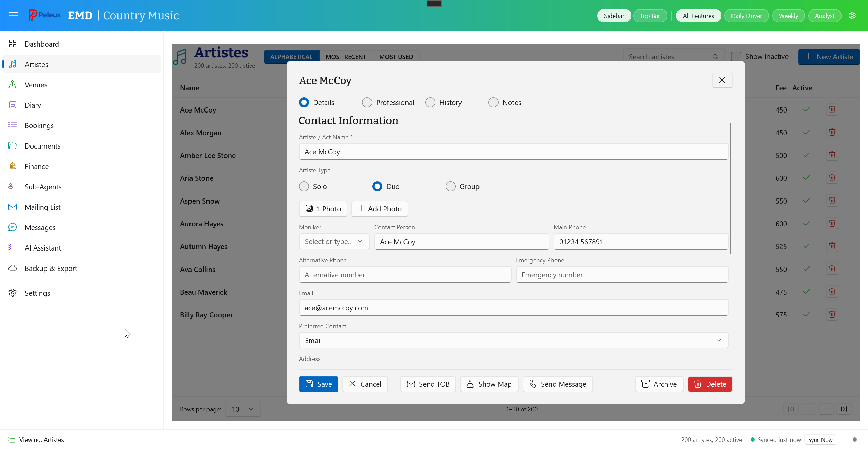This screenshot has height=449, width=868.
Task: Enable the Show Inactive checkbox
Action: (736, 56)
